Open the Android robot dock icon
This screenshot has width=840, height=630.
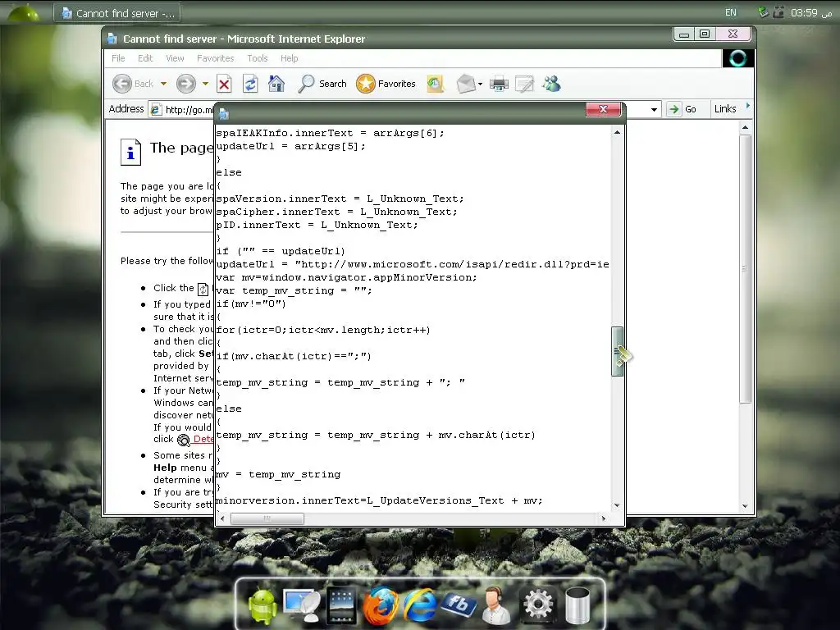(262, 605)
